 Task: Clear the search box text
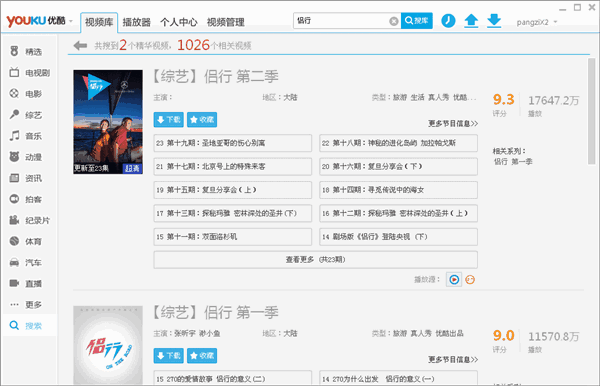(x=393, y=21)
